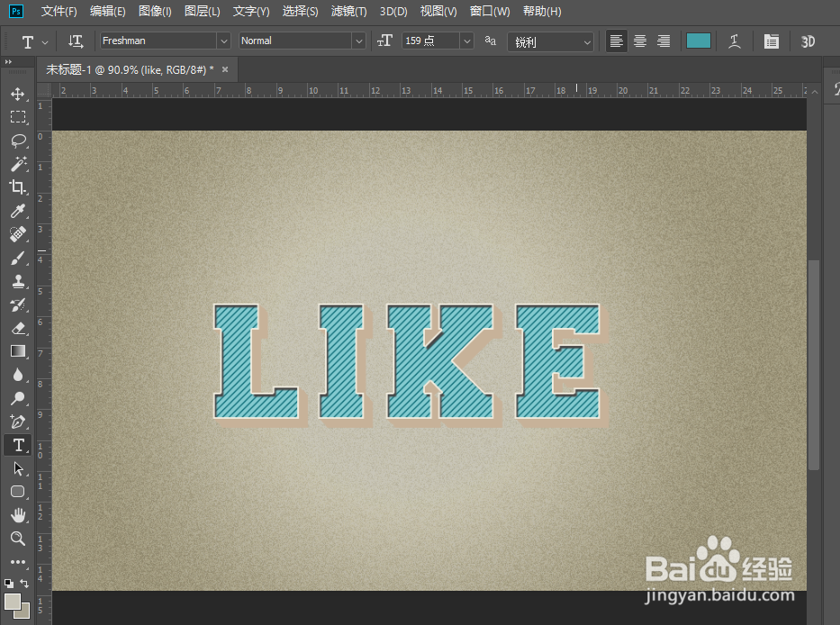Toggle text orientation icon in options bar

coord(76,41)
